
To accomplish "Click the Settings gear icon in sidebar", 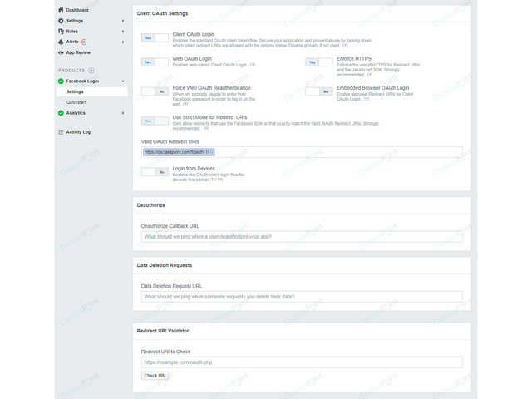I will pyautogui.click(x=61, y=21).
